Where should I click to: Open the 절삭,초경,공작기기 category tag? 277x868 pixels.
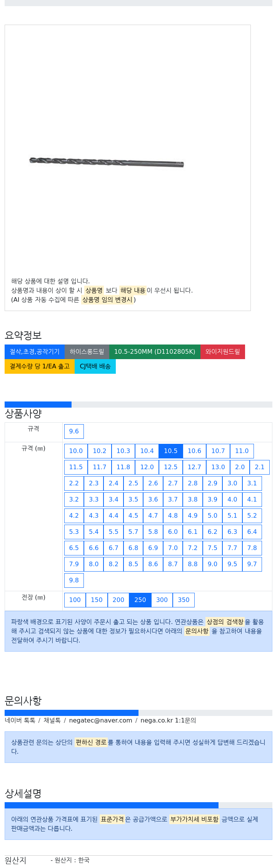coord(35,351)
